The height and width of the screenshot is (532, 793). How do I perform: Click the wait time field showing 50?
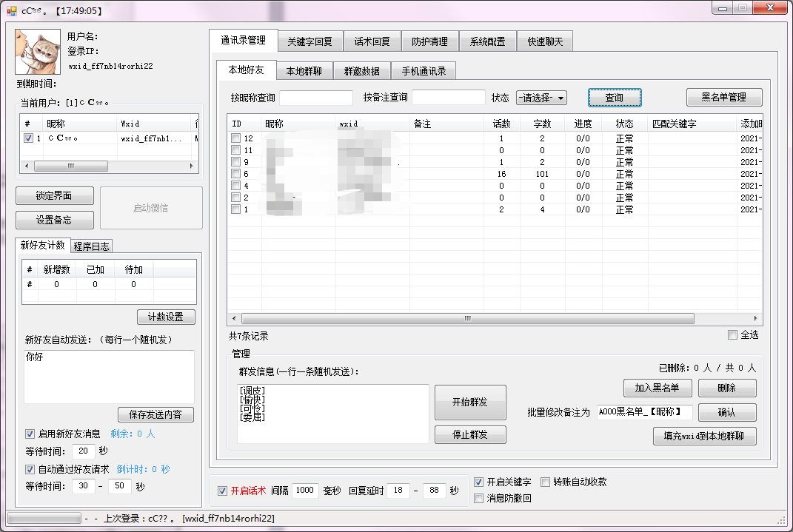(120, 486)
